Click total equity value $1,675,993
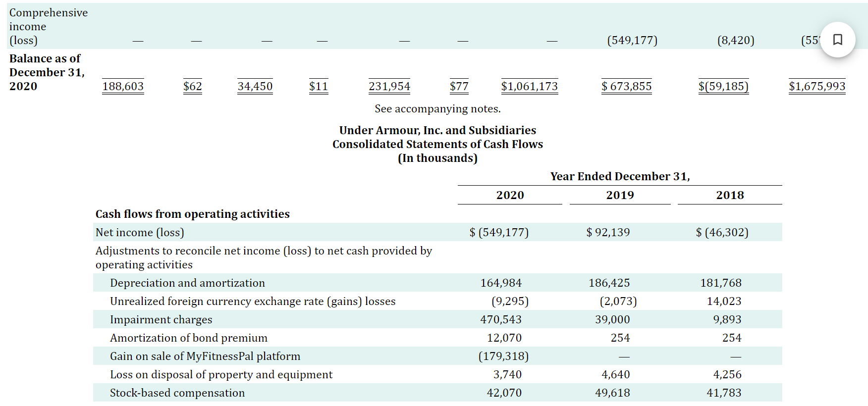The image size is (868, 406). (817, 86)
